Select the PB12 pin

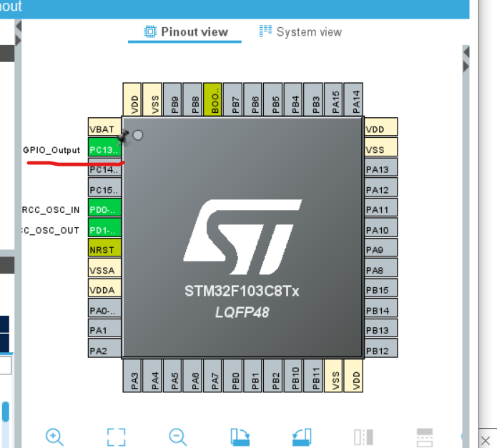click(381, 348)
